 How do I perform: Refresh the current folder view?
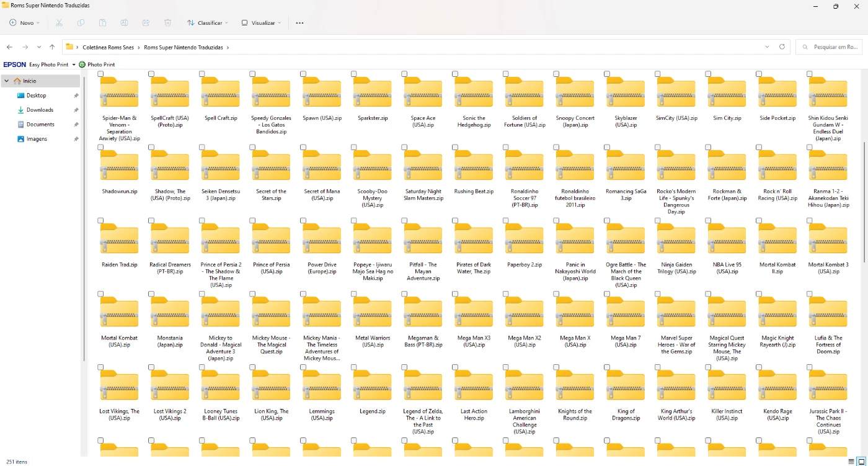[x=782, y=47]
